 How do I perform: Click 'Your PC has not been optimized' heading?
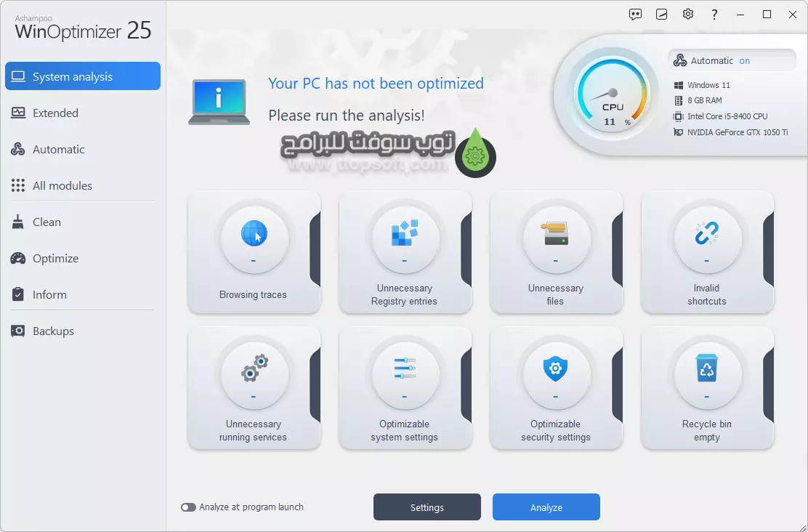pos(376,84)
